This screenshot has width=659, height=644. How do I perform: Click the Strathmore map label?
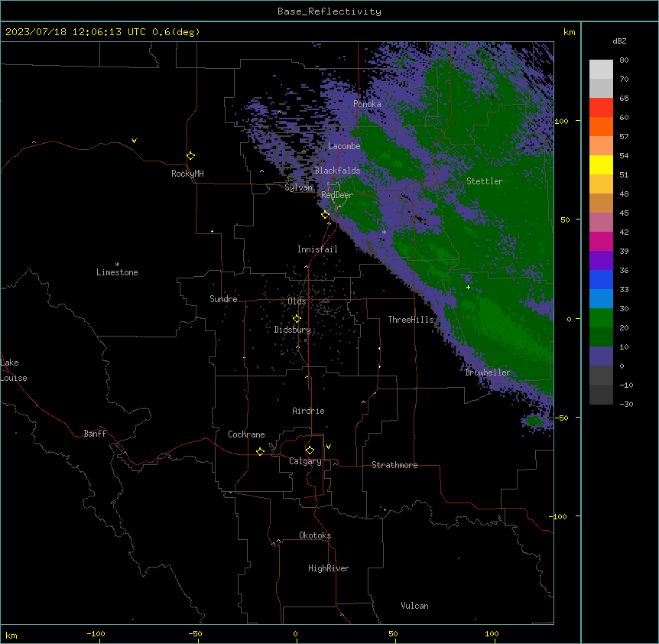394,465
